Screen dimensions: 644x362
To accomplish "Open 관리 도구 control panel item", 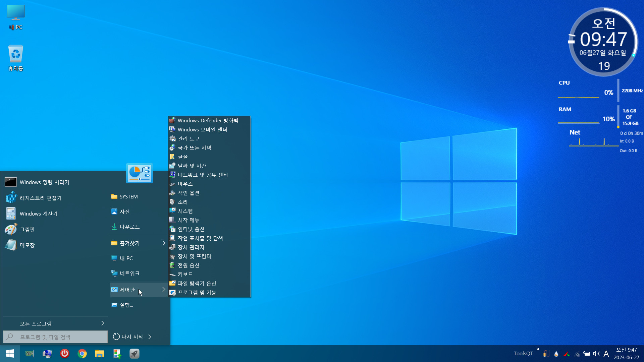I will tap(209, 138).
